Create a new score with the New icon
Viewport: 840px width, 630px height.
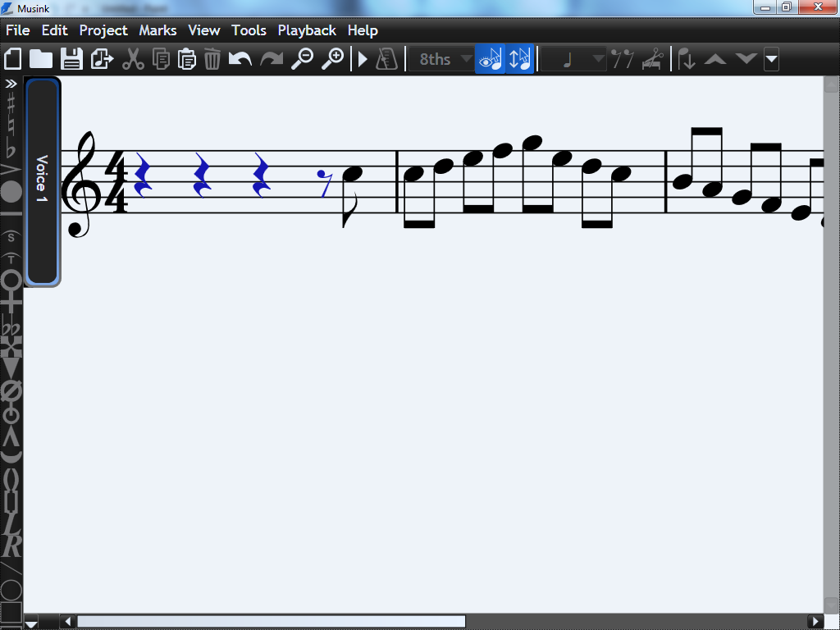13,59
